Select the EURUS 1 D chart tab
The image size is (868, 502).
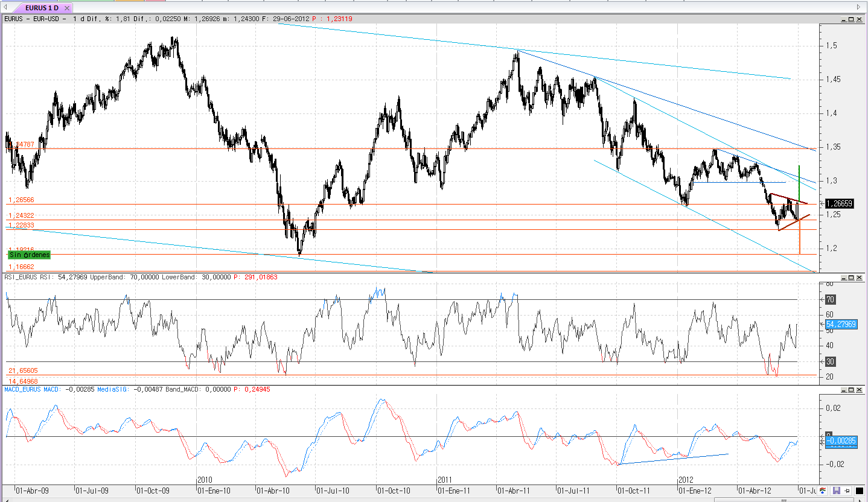(42, 8)
